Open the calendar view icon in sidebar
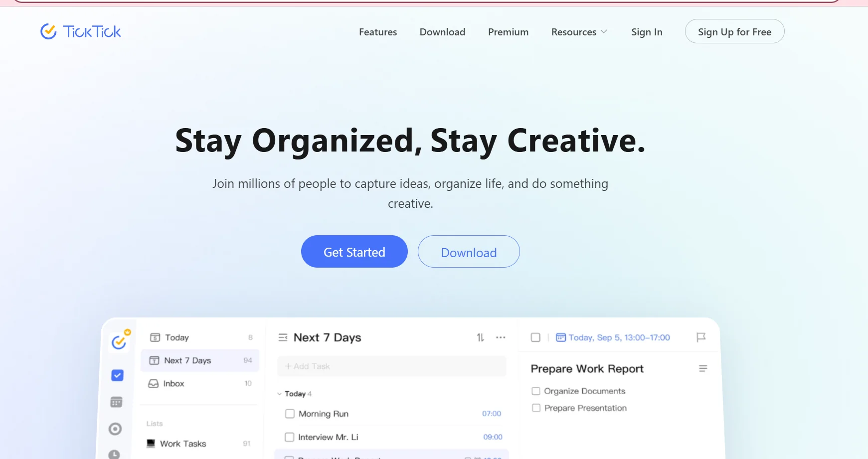 116,402
